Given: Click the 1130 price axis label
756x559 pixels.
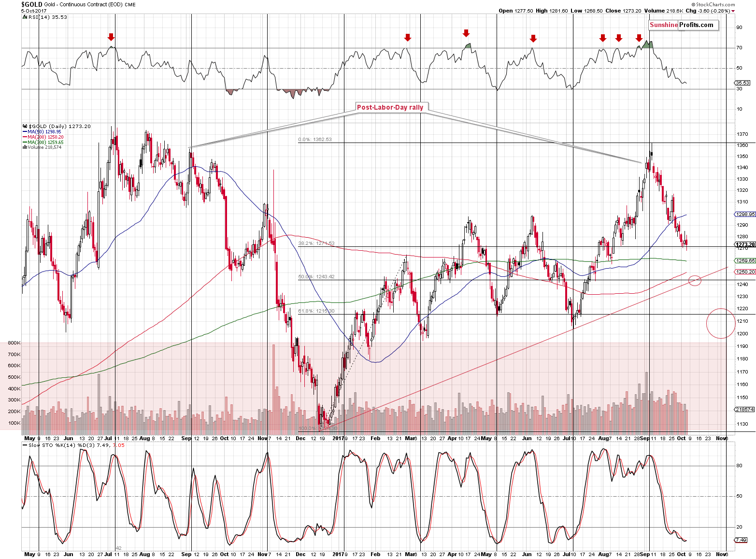Looking at the screenshot, I should (x=742, y=424).
